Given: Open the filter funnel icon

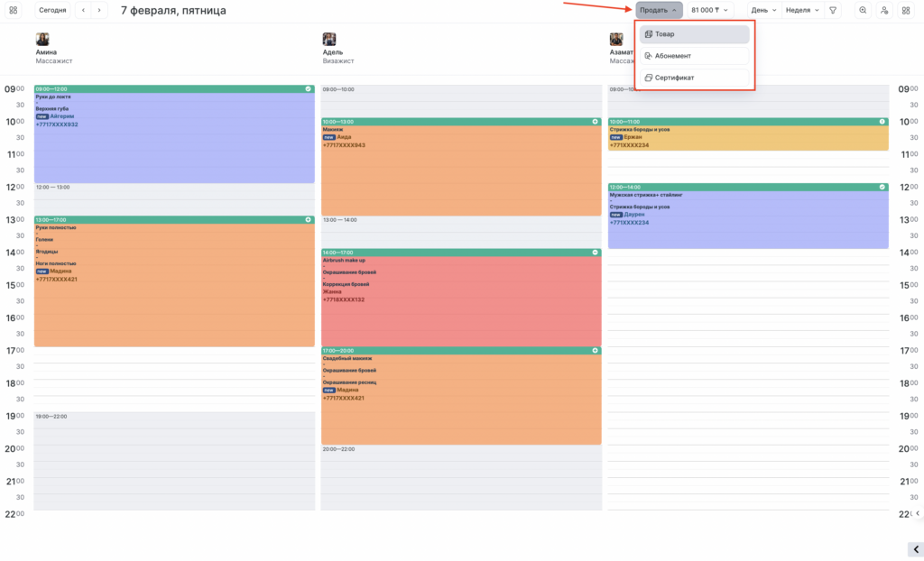Looking at the screenshot, I should pyautogui.click(x=833, y=10).
